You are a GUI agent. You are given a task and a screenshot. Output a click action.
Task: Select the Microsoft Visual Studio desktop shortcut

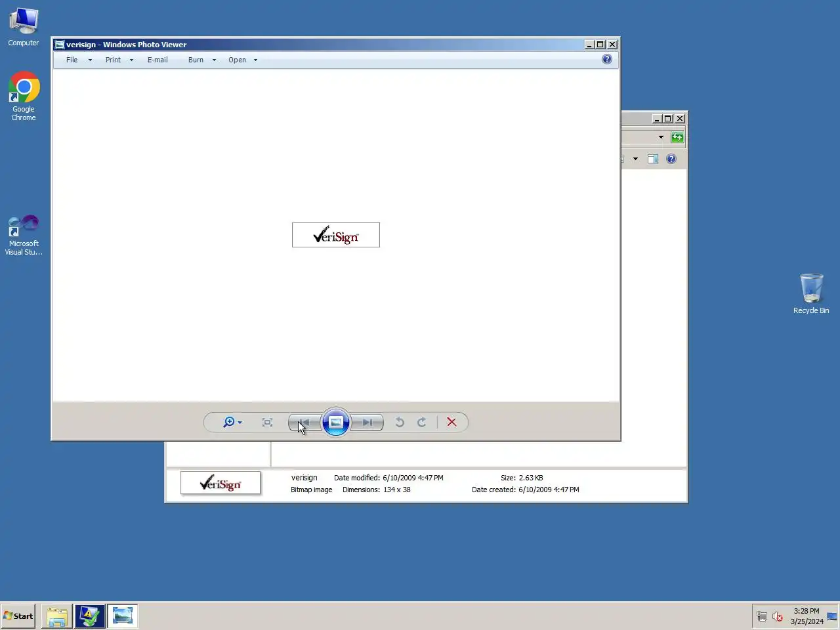(24, 235)
